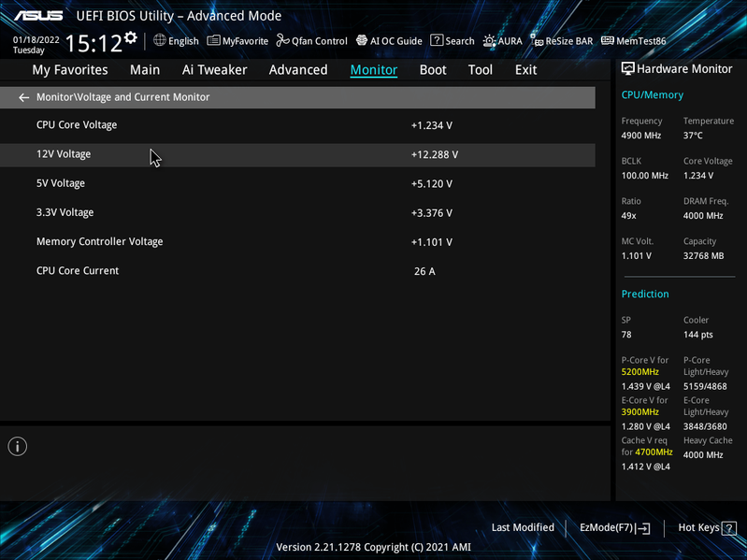Click the CPU/Memory section heading
Viewport: 747px width, 560px height.
pos(653,94)
